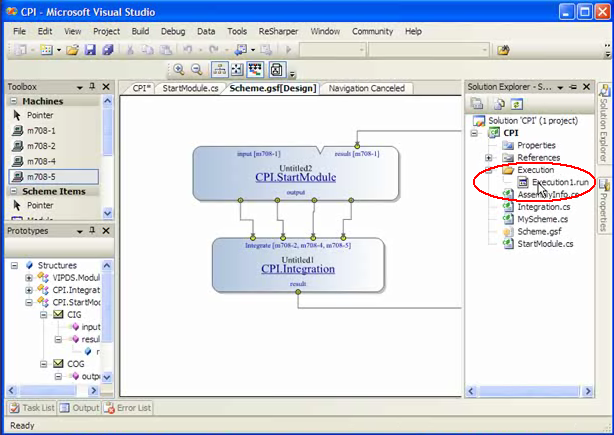Image resolution: width=614 pixels, height=435 pixels.
Task: Close the Prototypes panel
Action: 106,231
